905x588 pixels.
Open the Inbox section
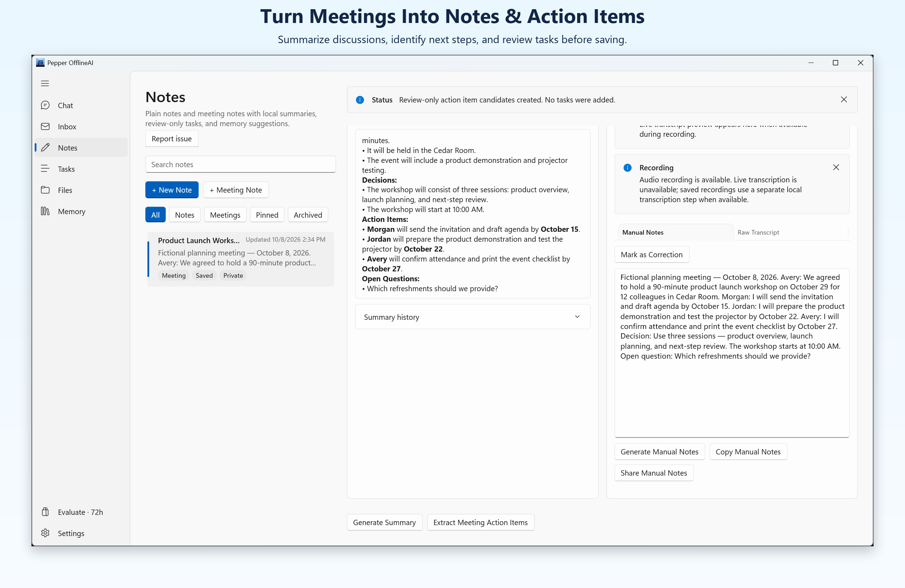click(81, 127)
